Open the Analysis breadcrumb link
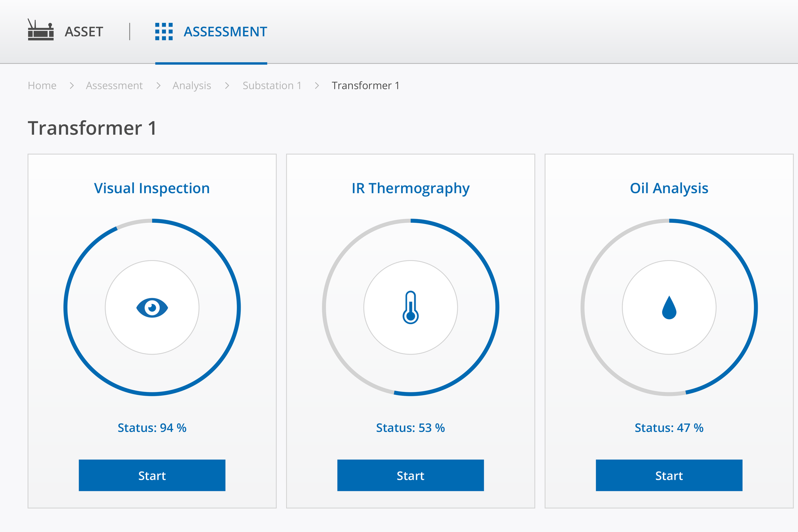This screenshot has width=798, height=532. [x=192, y=86]
